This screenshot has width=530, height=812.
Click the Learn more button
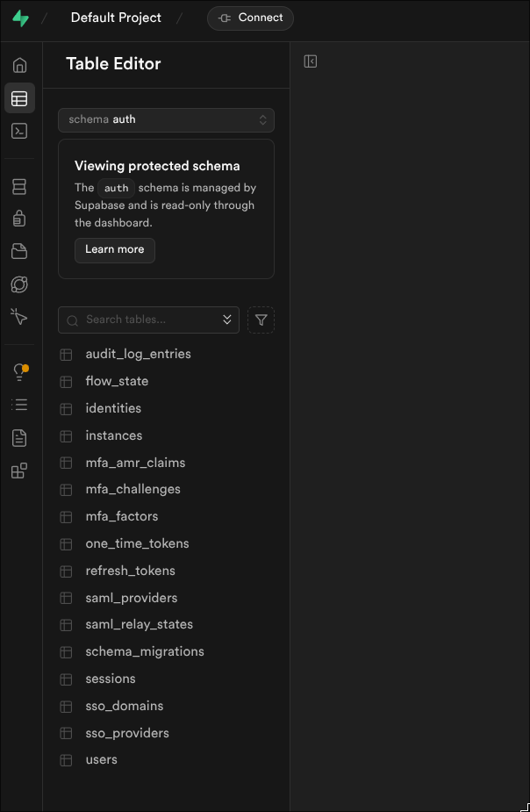(x=115, y=249)
